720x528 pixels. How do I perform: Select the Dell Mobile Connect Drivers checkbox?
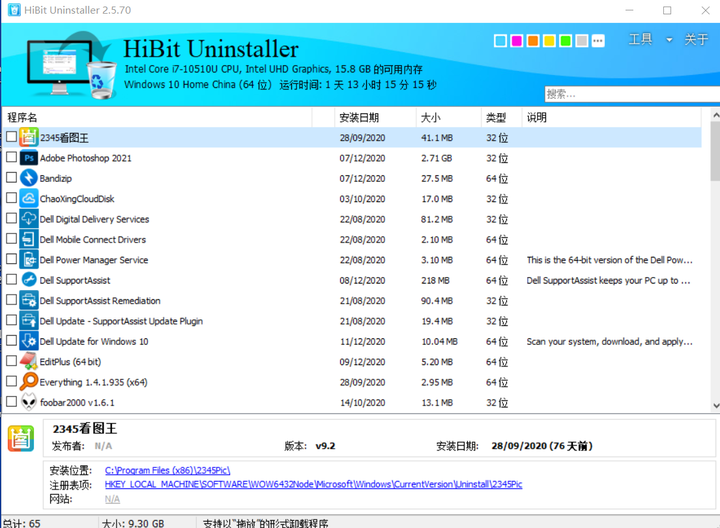[x=11, y=238]
